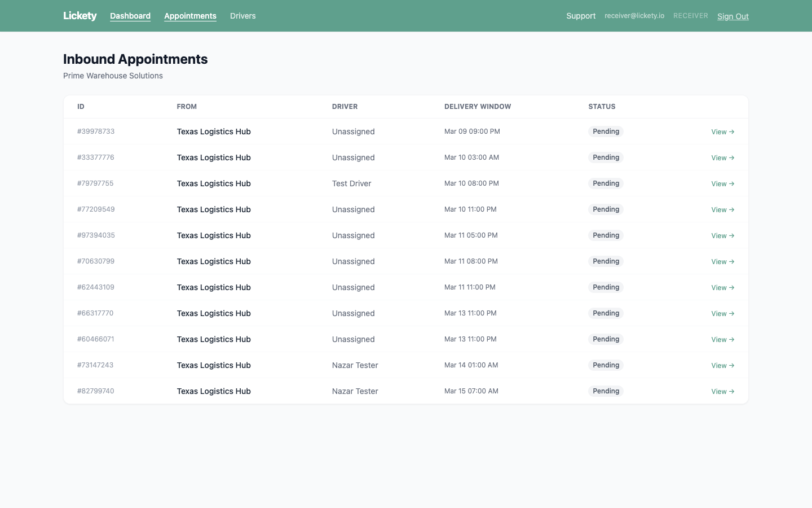This screenshot has width=812, height=508.
Task: Click the Lickety logo
Action: [80, 15]
